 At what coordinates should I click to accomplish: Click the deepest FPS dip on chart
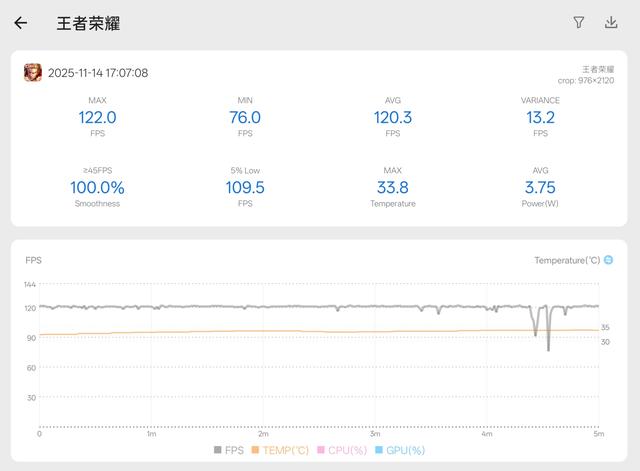548,349
